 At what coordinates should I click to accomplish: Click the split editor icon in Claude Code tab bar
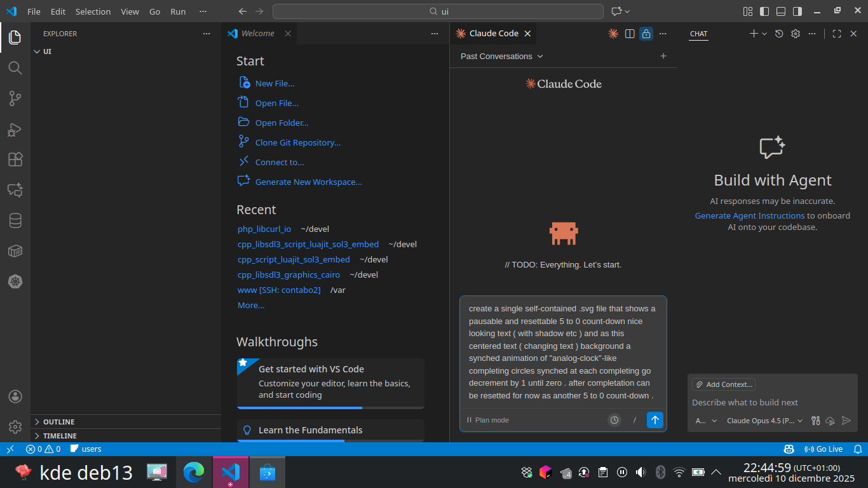[630, 34]
